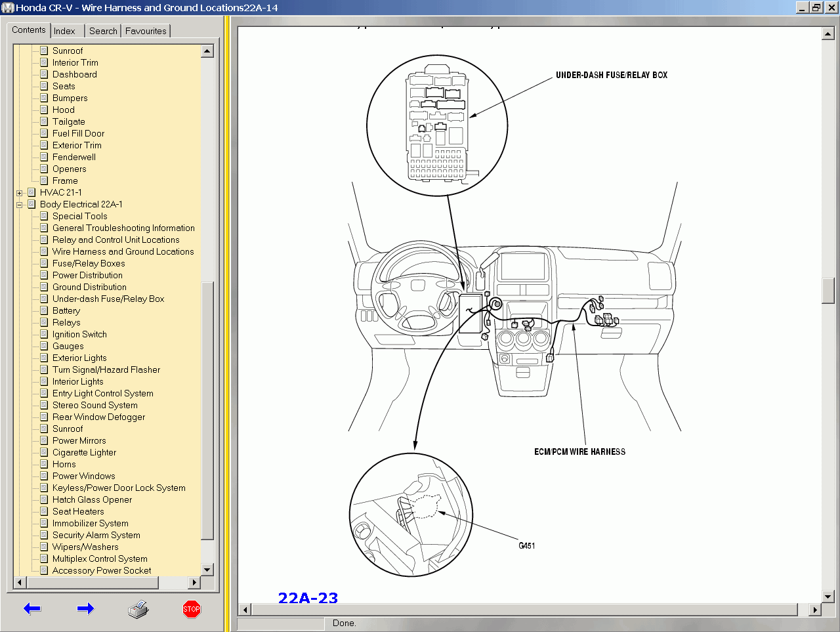Open General Troubleshooting Information
Screen dimensions: 840x632
[123, 228]
